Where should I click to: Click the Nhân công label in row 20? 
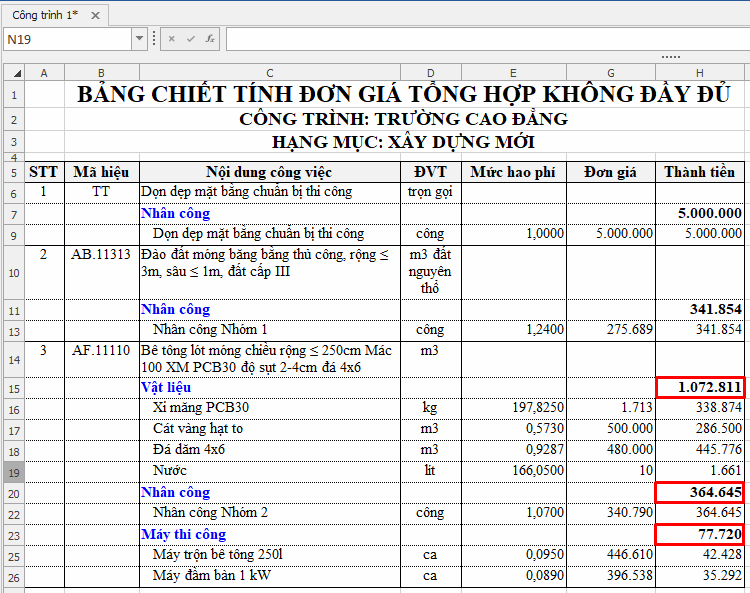[176, 493]
